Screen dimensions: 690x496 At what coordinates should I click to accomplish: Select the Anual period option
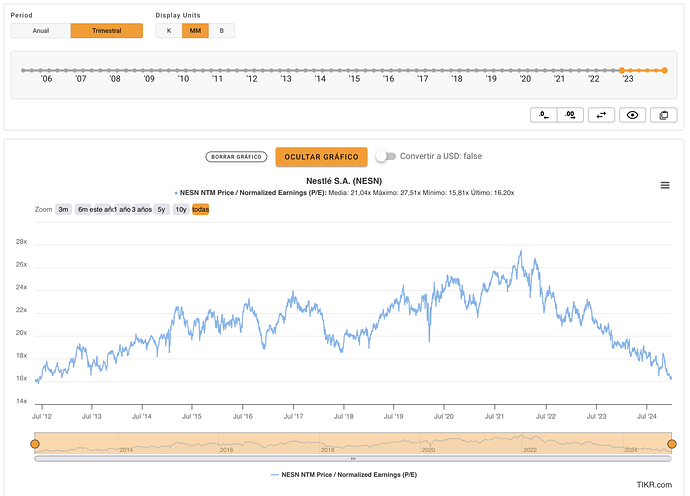click(x=40, y=31)
